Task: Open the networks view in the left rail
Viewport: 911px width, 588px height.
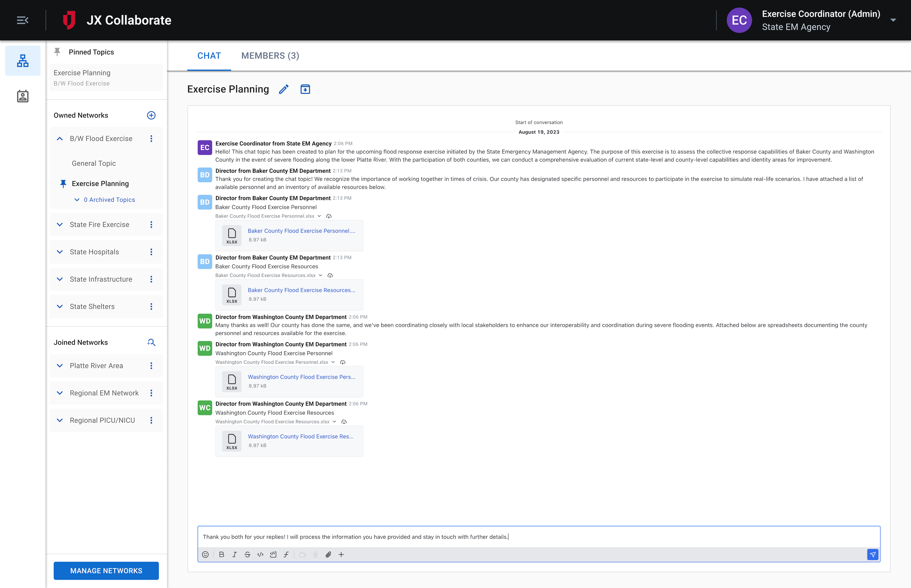Action: (23, 61)
